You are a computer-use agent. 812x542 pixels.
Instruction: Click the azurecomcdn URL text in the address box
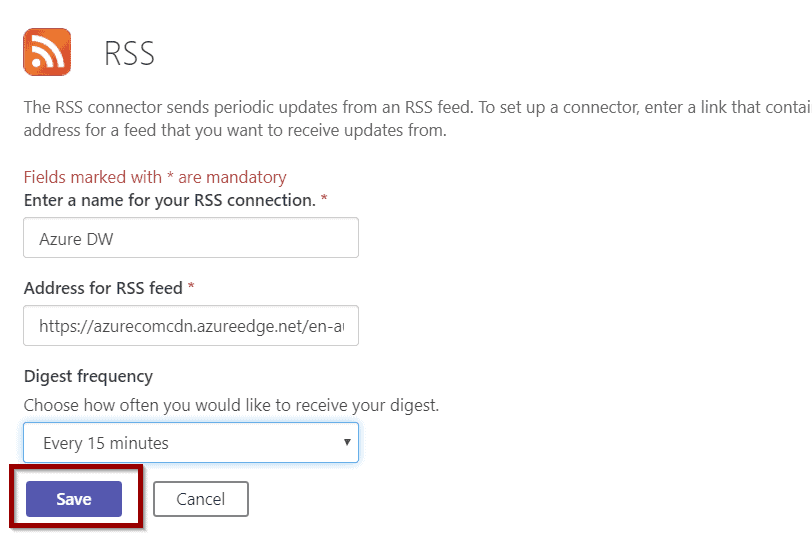(x=192, y=326)
